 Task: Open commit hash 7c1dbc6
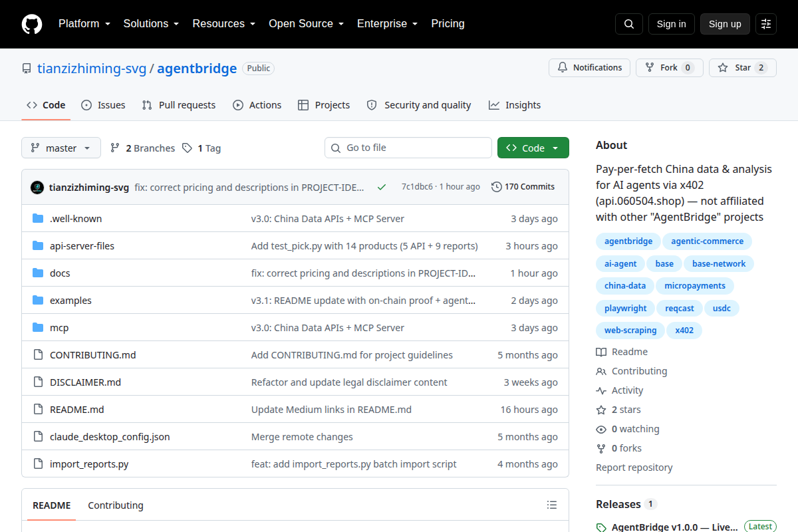[417, 187]
